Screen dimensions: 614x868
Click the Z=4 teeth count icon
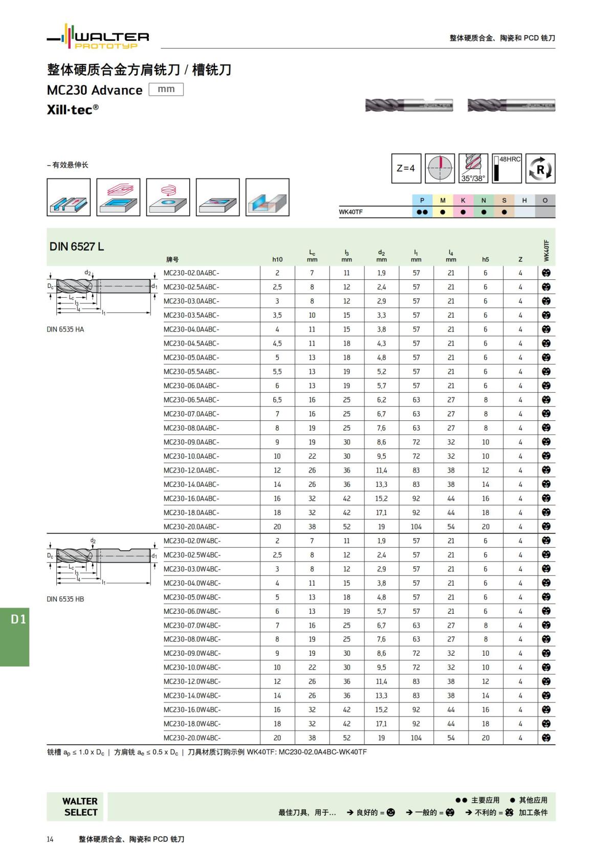406,168
